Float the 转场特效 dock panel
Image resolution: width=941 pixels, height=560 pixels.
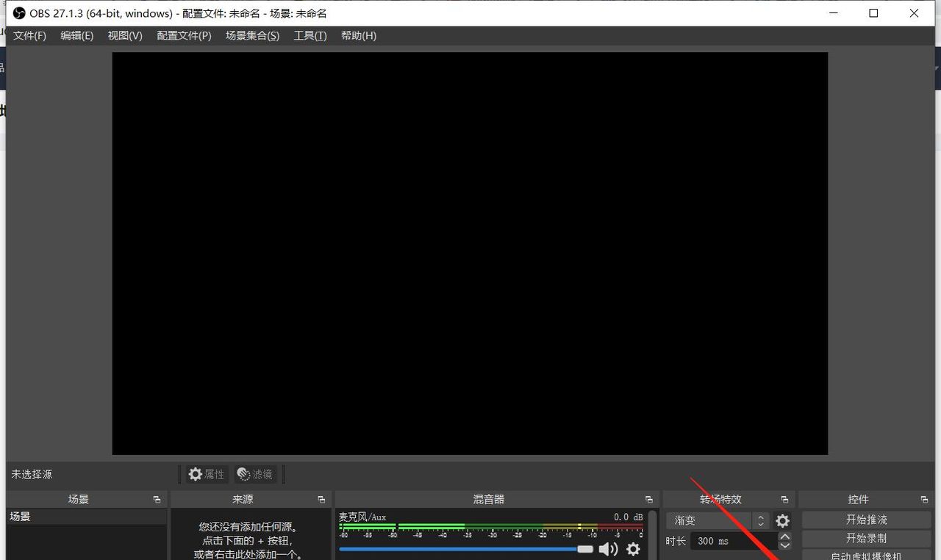[784, 500]
